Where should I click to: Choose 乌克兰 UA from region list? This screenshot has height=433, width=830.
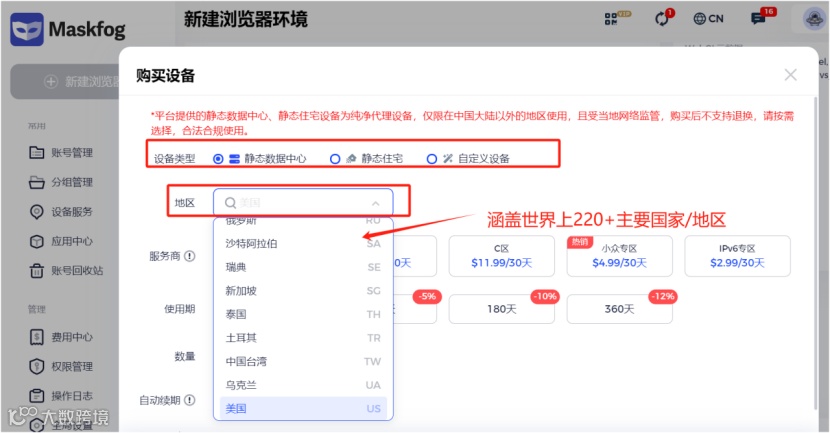tap(303, 385)
